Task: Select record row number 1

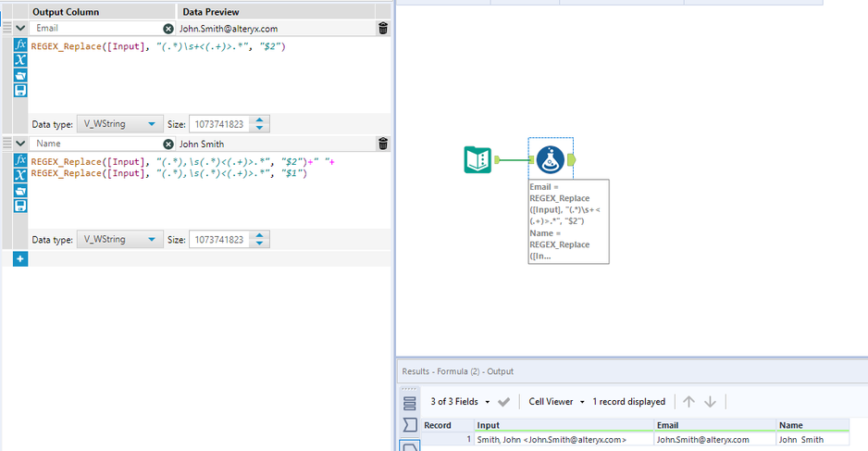Action: click(x=448, y=439)
